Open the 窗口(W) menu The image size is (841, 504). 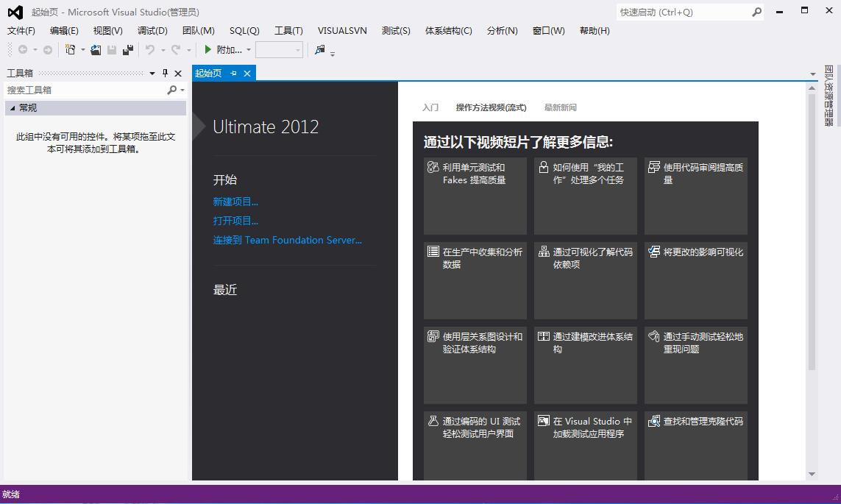(548, 31)
